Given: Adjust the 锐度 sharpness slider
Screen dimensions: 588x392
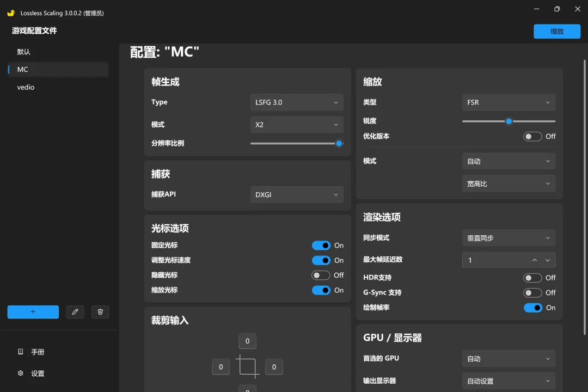Looking at the screenshot, I should [x=509, y=121].
